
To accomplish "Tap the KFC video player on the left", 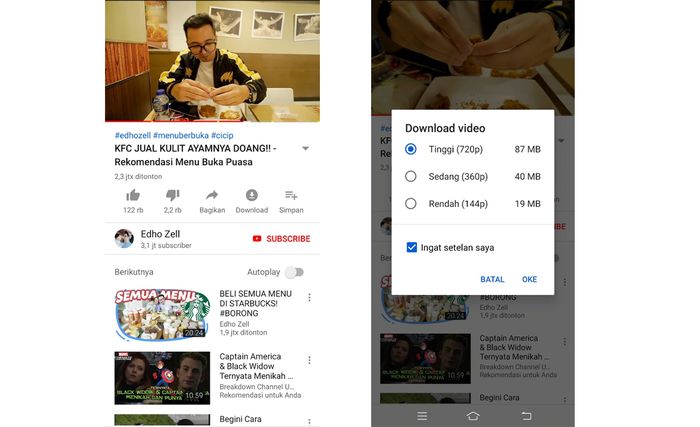I will pyautogui.click(x=212, y=60).
